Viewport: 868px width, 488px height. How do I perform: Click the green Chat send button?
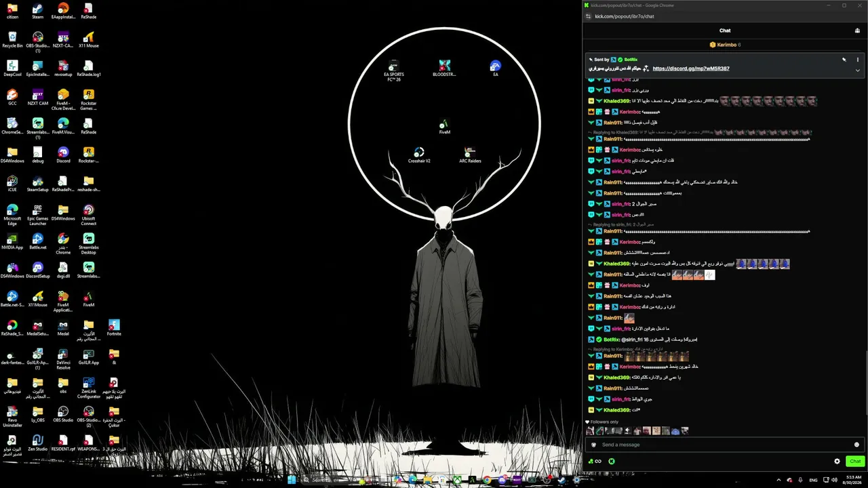(855, 462)
